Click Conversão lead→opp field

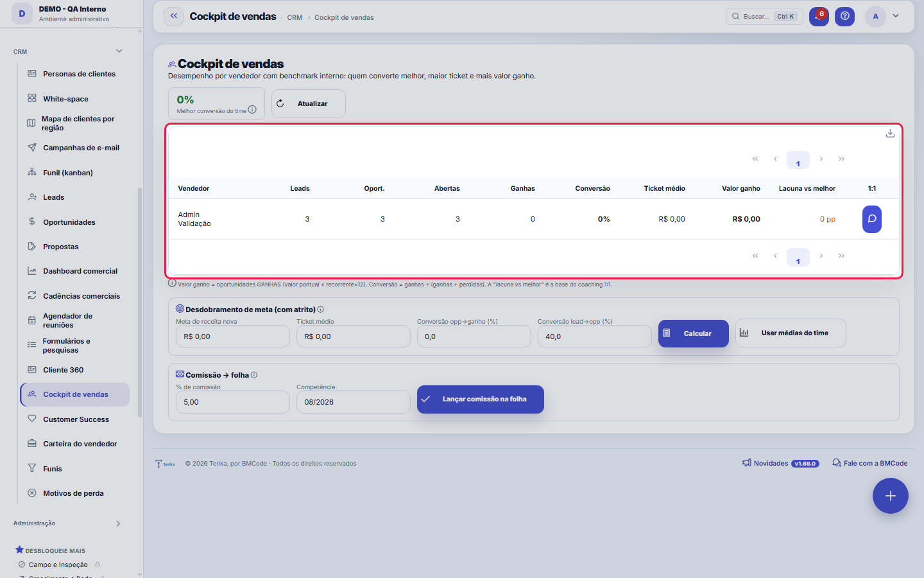[x=595, y=337]
